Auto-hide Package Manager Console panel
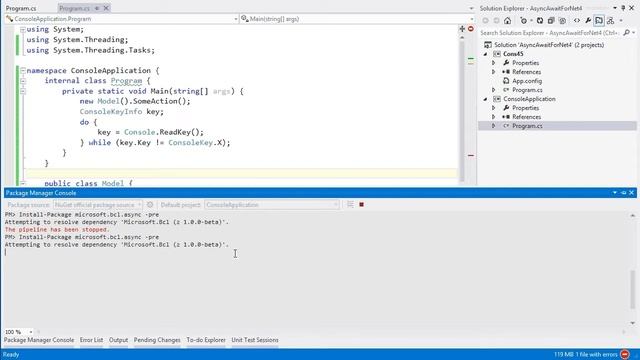Viewport: 640px width, 360px height. [x=623, y=193]
